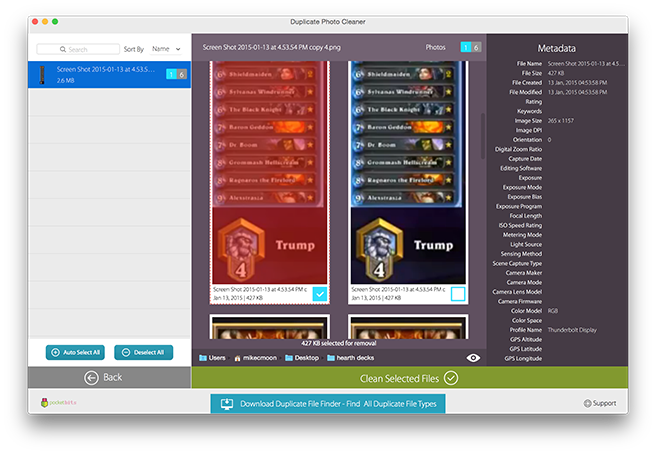Image resolution: width=656 pixels, height=454 pixels.
Task: Open the mikemoon home folder in the path bar
Action: click(x=256, y=358)
